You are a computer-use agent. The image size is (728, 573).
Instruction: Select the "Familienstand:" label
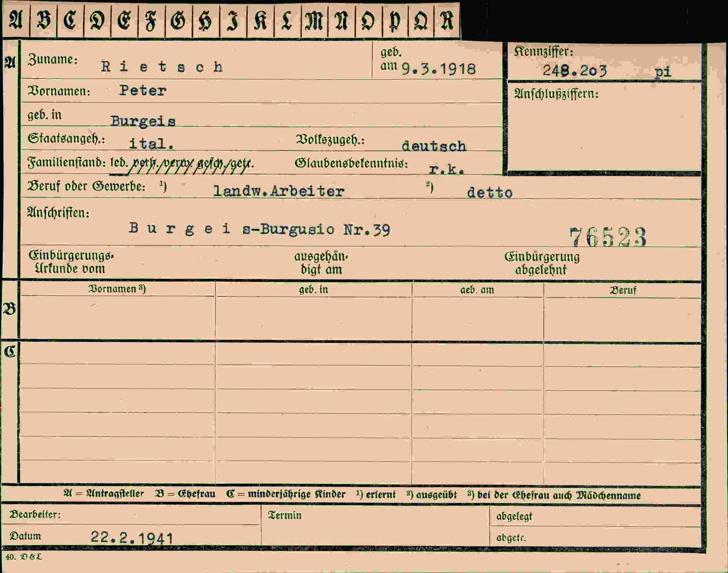(67, 162)
